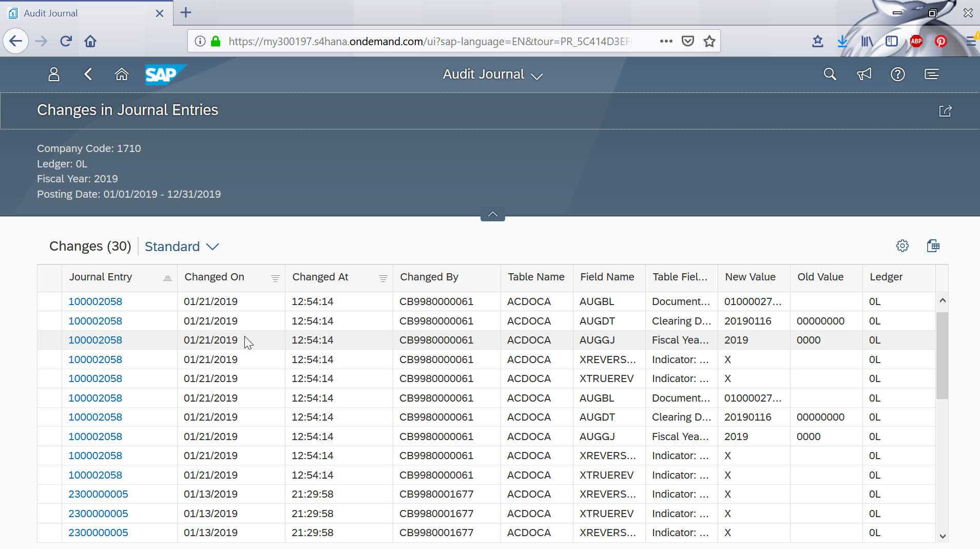Viewport: 980px width, 549px height.
Task: Open the ABP ad blocker toolbar icon
Action: pos(917,41)
